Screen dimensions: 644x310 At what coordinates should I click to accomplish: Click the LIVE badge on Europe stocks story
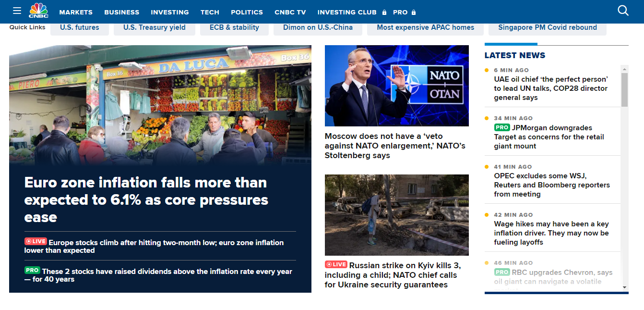[x=36, y=242]
